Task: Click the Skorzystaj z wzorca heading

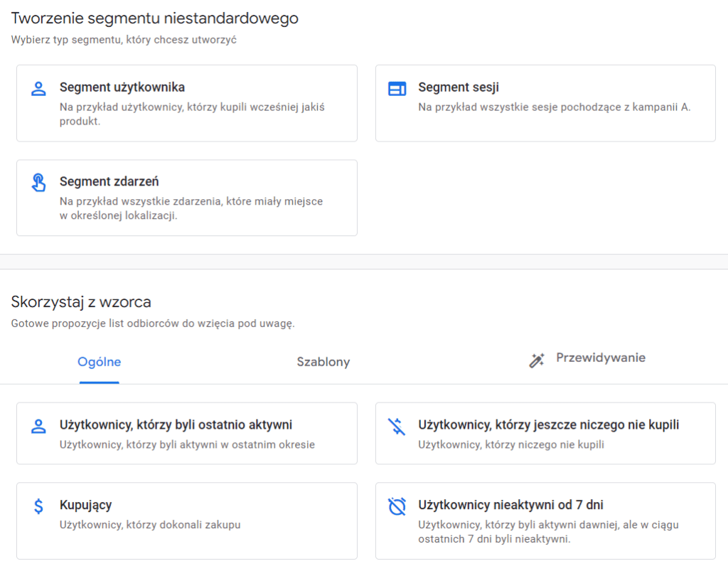Action: point(81,301)
